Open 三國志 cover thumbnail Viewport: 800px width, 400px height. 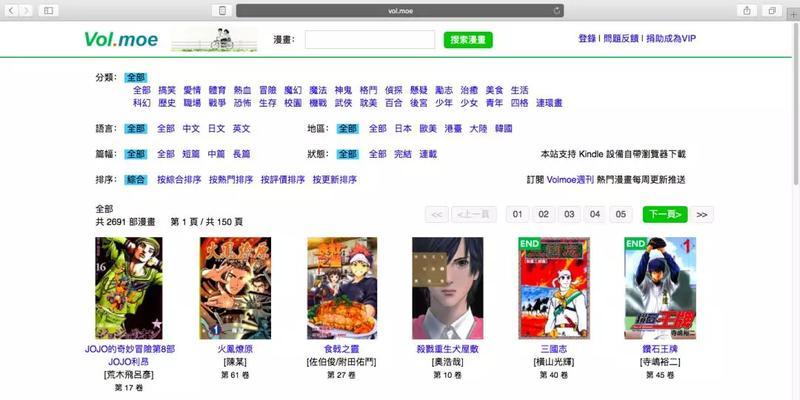[x=554, y=288]
